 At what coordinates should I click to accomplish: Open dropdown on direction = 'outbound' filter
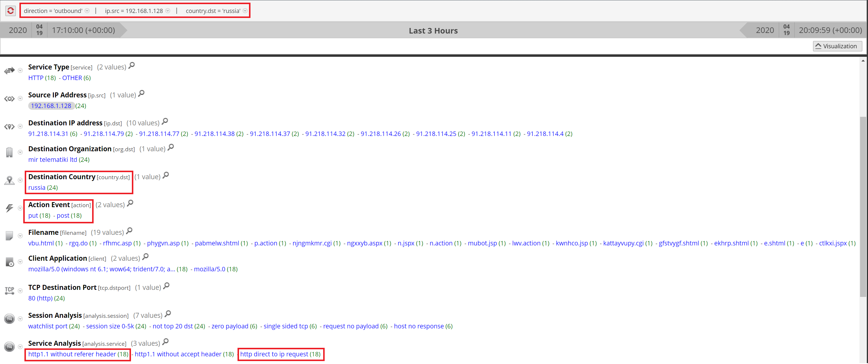(x=87, y=11)
